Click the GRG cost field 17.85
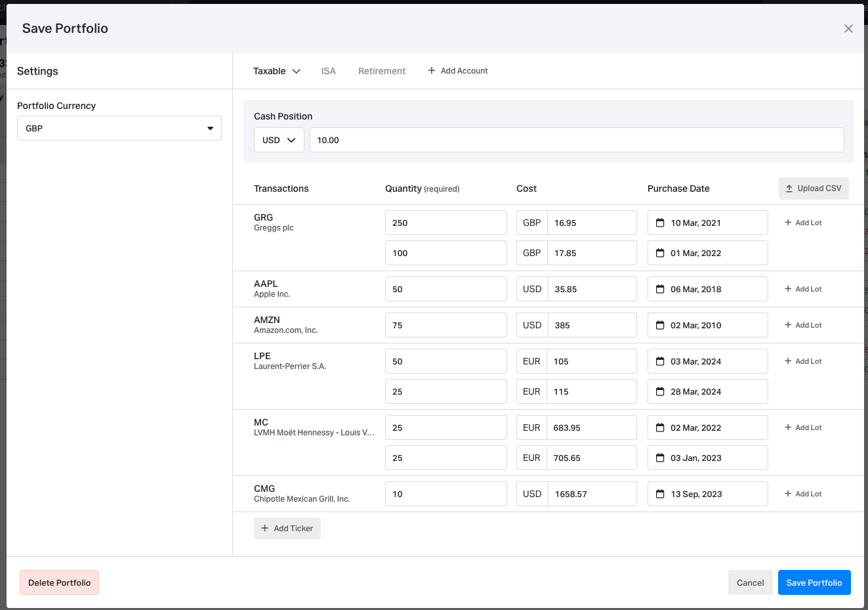 [592, 253]
